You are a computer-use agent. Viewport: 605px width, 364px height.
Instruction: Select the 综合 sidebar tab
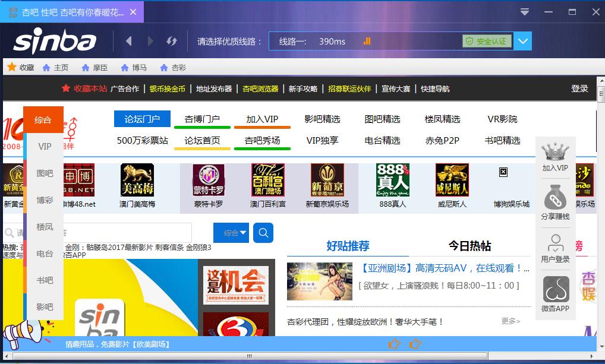click(43, 120)
